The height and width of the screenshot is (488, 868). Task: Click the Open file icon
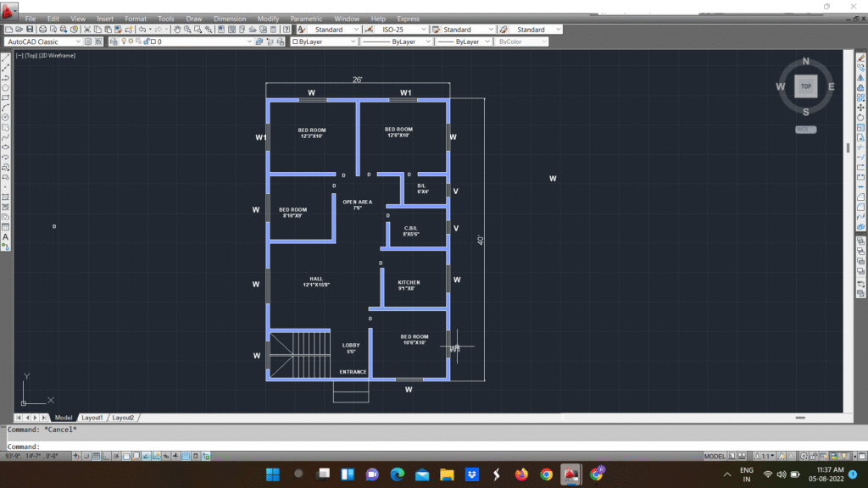click(x=19, y=30)
